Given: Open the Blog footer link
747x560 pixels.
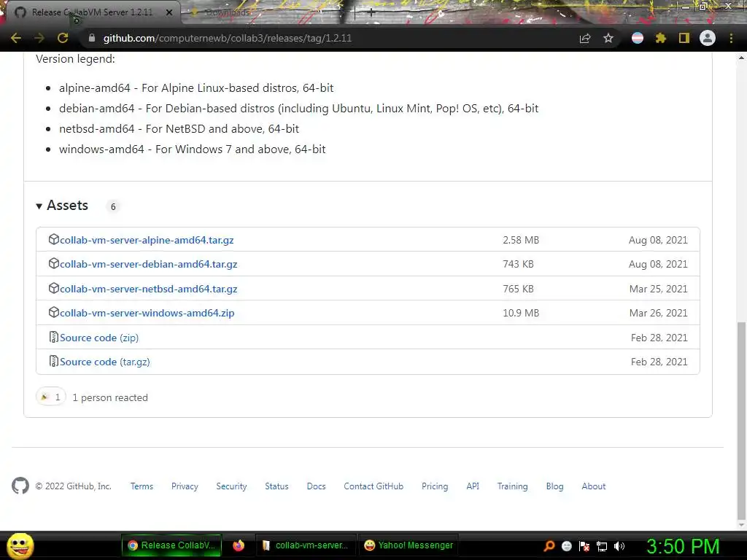Looking at the screenshot, I should tap(554, 486).
